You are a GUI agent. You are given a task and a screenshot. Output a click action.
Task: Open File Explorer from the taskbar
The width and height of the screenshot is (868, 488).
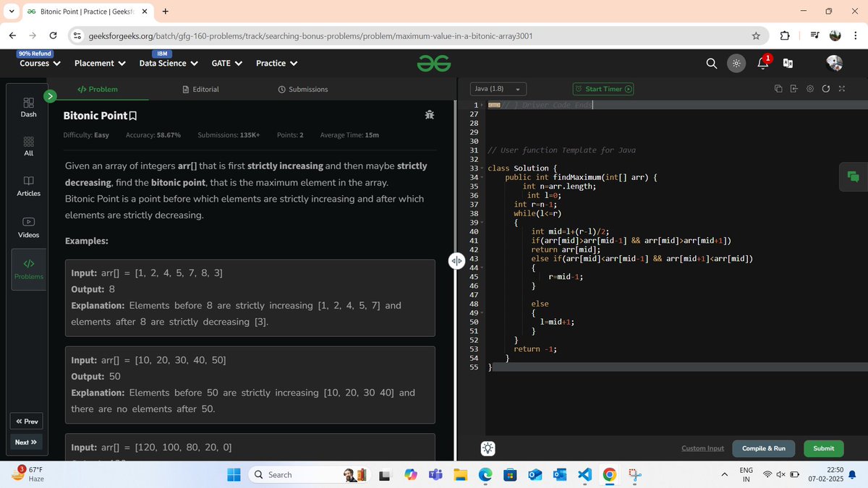461,474
